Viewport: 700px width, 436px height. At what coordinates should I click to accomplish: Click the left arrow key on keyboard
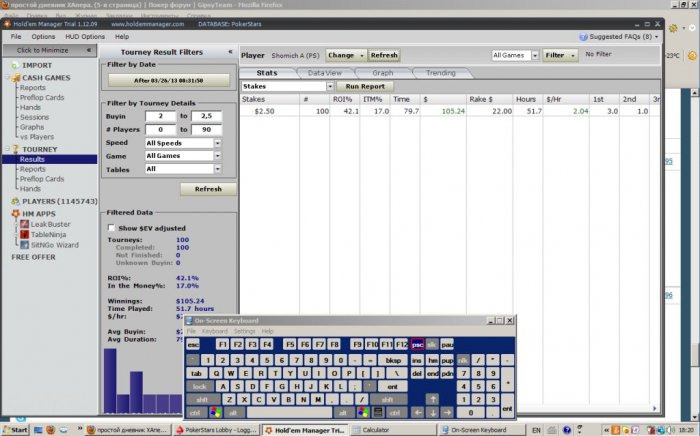(417, 412)
